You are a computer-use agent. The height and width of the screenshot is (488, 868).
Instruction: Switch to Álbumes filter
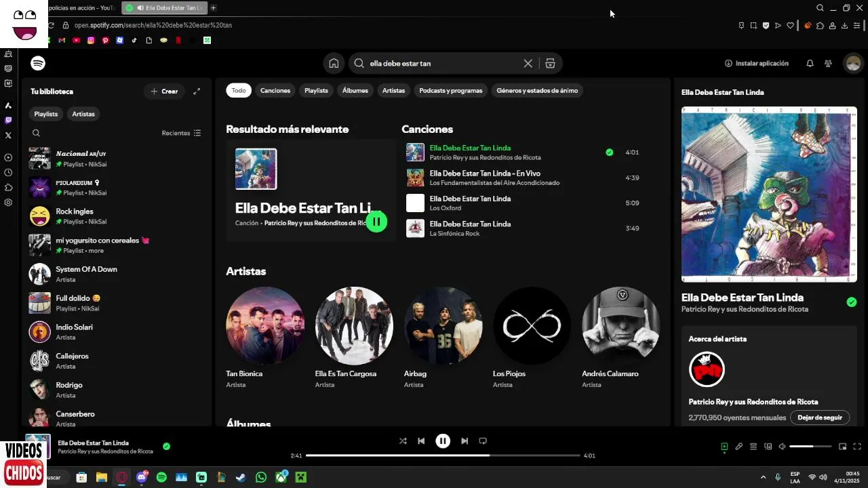(x=355, y=90)
